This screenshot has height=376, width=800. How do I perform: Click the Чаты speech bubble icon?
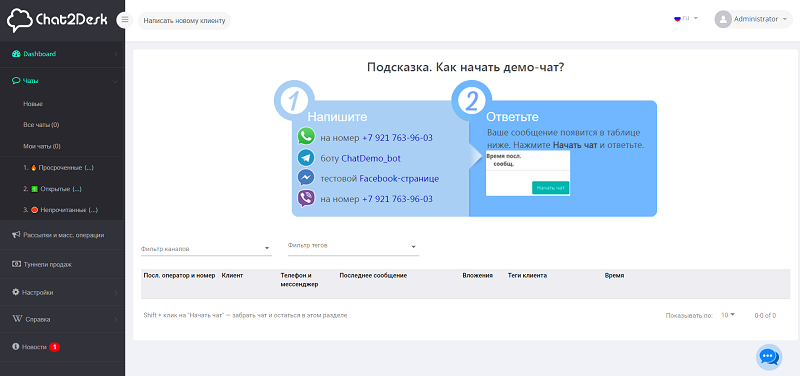[16, 81]
